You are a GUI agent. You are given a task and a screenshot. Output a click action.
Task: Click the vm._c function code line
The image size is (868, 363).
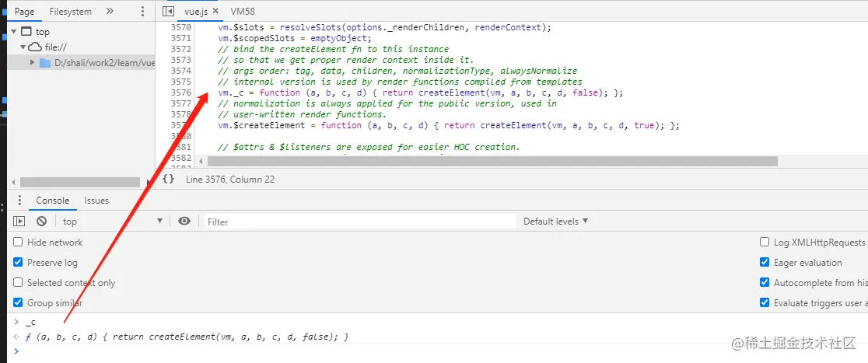point(420,92)
